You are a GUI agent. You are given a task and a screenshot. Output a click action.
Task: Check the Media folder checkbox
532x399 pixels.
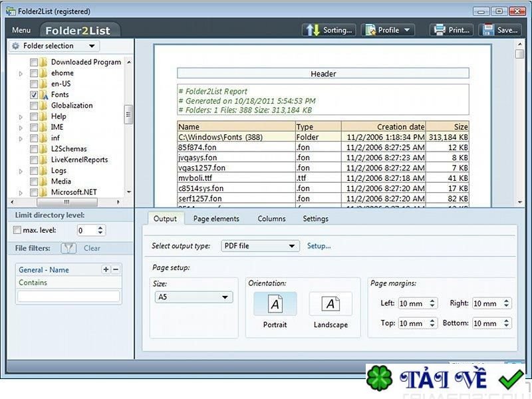(34, 182)
